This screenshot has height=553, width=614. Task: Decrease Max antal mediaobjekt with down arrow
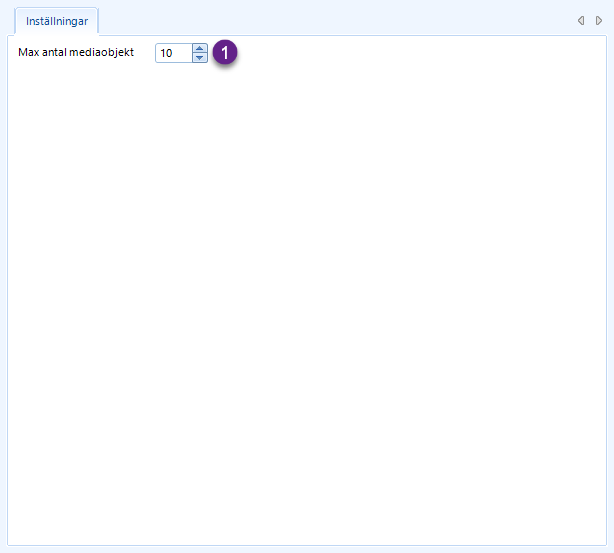point(200,58)
